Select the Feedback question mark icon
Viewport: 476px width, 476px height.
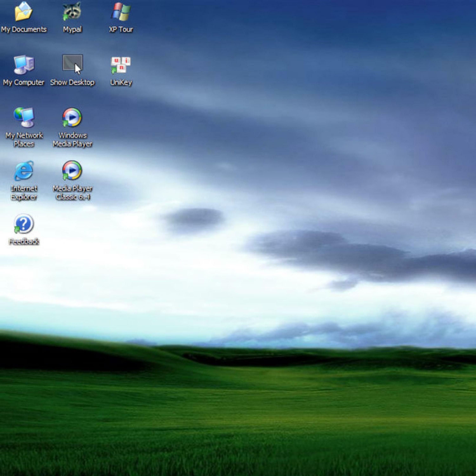click(x=24, y=224)
